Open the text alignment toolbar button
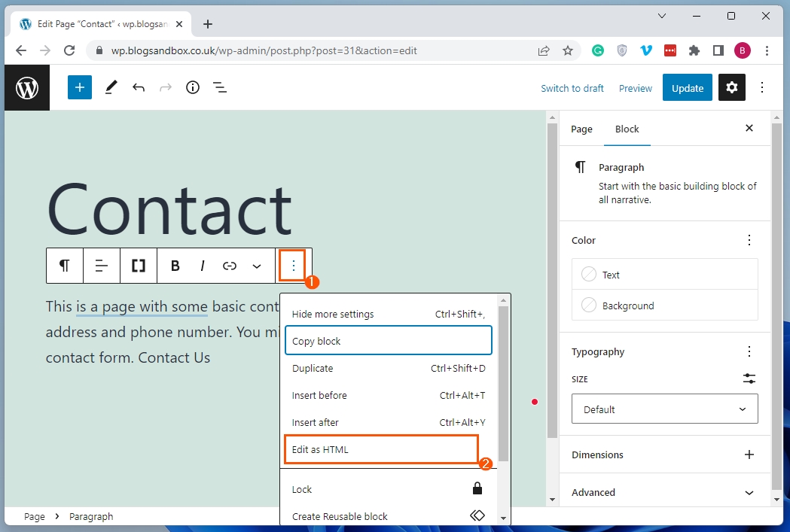The image size is (790, 532). (x=101, y=265)
